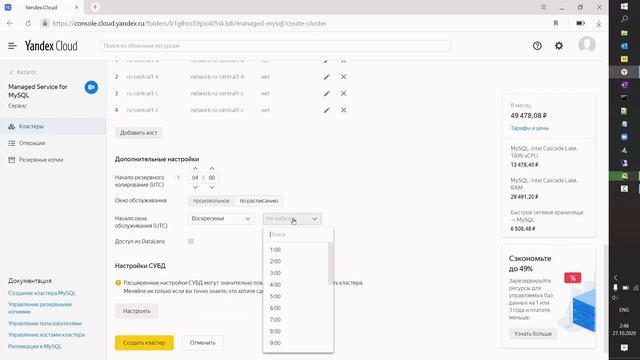Screen dimensions: 640x360
Task: Open Создание кластера MySQL documentation link
Action: [x=42, y=293]
